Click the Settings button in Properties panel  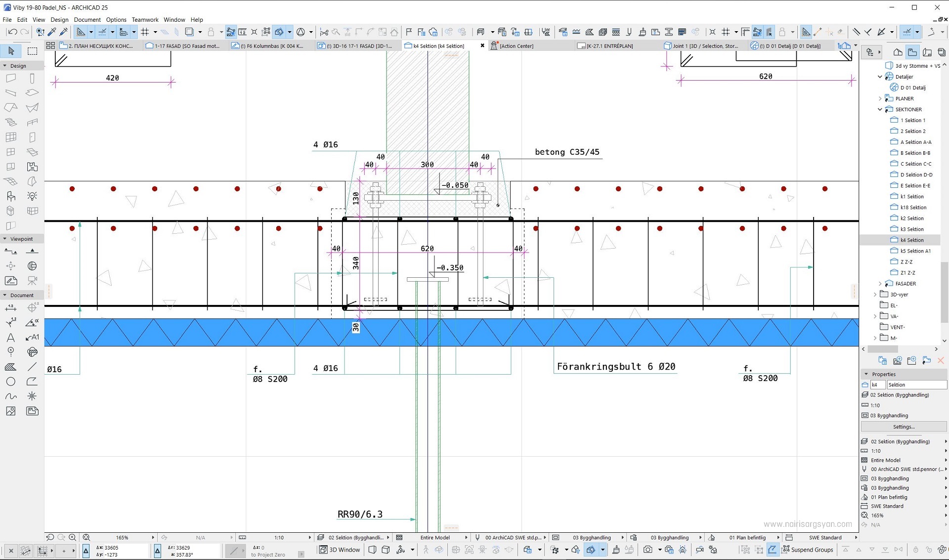(x=904, y=427)
